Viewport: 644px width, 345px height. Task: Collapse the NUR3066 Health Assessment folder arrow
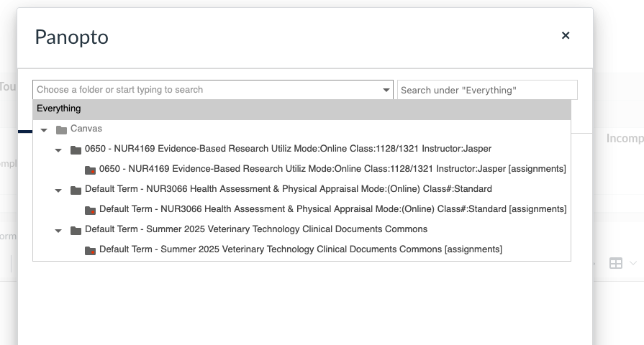(59, 190)
